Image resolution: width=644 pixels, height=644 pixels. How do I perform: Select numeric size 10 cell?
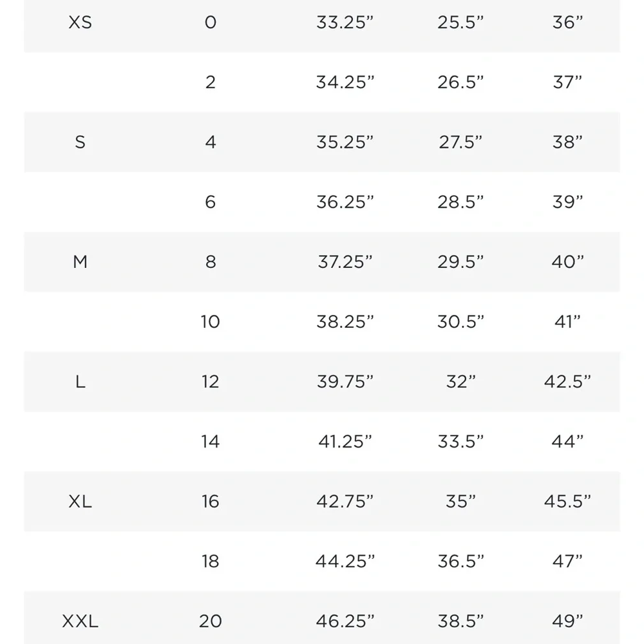(211, 322)
